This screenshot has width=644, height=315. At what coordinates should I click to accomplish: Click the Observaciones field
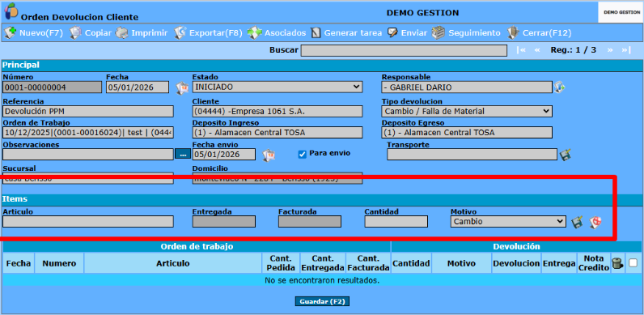click(x=88, y=154)
